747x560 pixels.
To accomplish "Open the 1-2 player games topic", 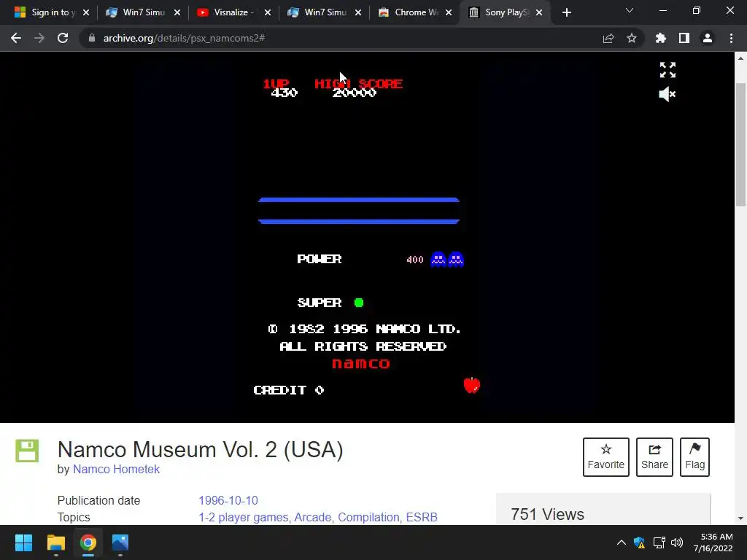I will (244, 517).
